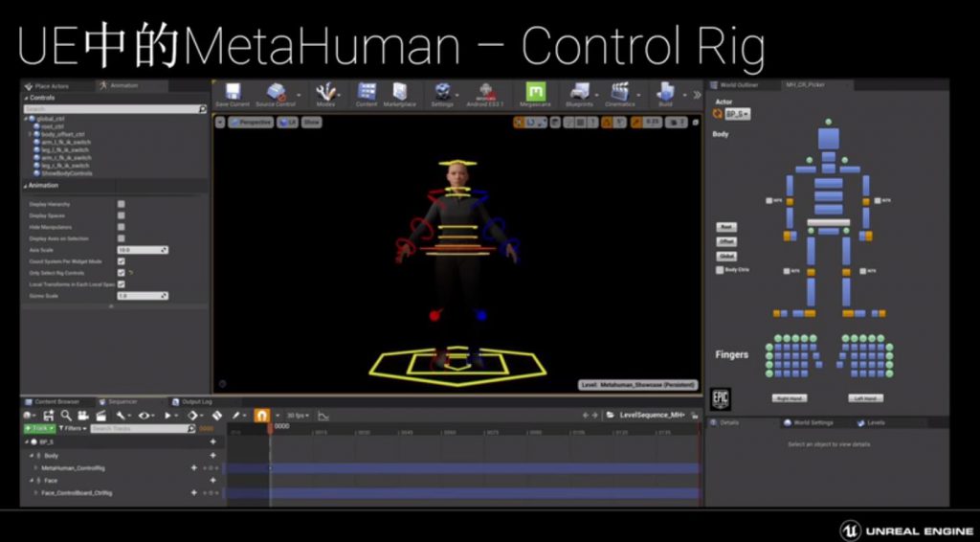Image resolution: width=980 pixels, height=542 pixels.
Task: Click the Sequencer key options diamond icon
Action: 192,415
